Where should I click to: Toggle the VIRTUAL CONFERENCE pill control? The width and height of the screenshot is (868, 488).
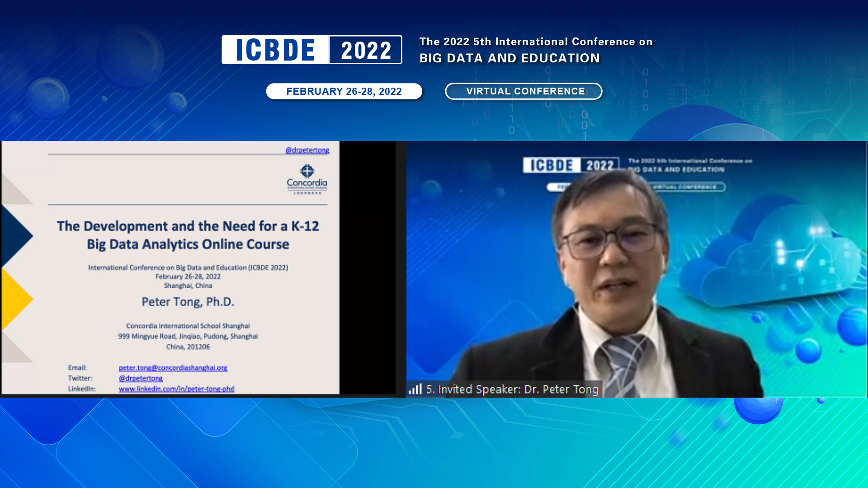pos(523,91)
